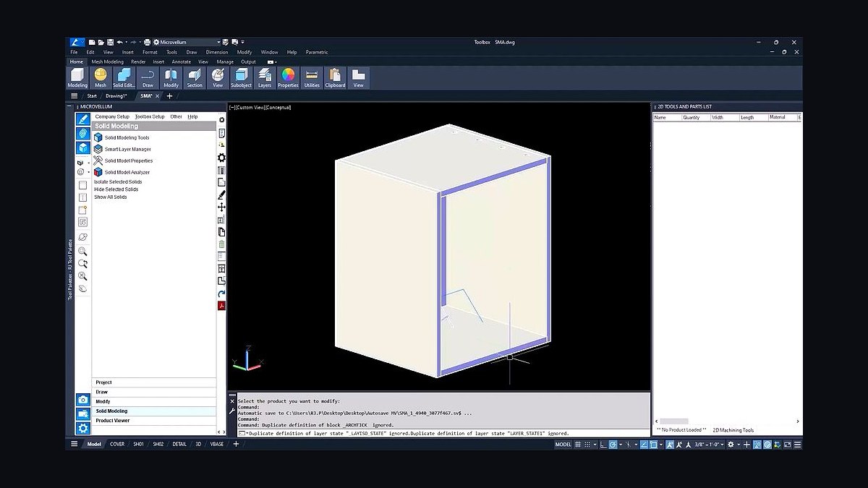The width and height of the screenshot is (868, 488).
Task: Click the fingerprint icon in Microvellum palette
Action: (x=83, y=133)
